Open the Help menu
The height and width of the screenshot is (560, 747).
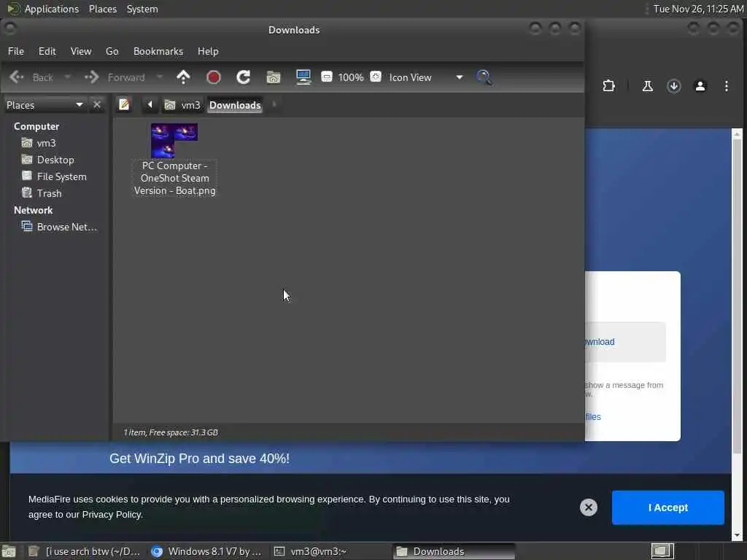(x=208, y=51)
